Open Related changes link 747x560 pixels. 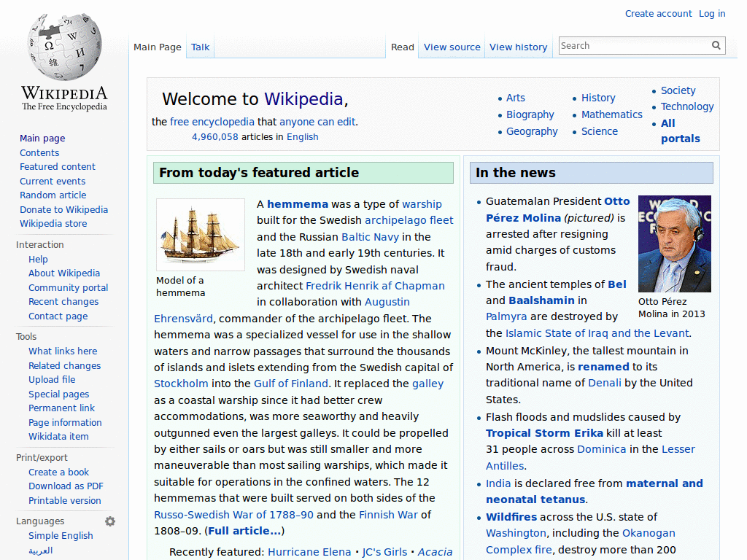[x=65, y=366]
